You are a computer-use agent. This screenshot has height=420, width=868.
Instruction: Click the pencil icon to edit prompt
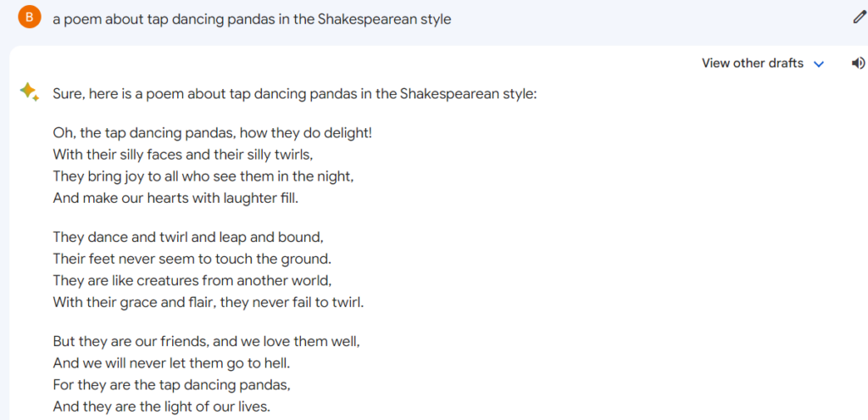(859, 18)
